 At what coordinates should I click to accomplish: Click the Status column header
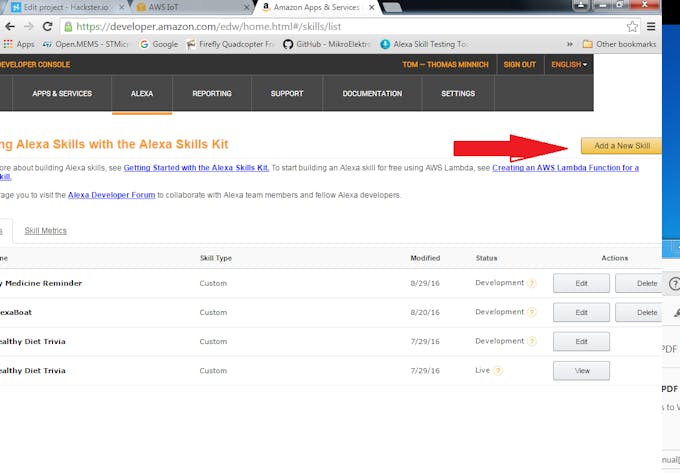click(x=486, y=258)
